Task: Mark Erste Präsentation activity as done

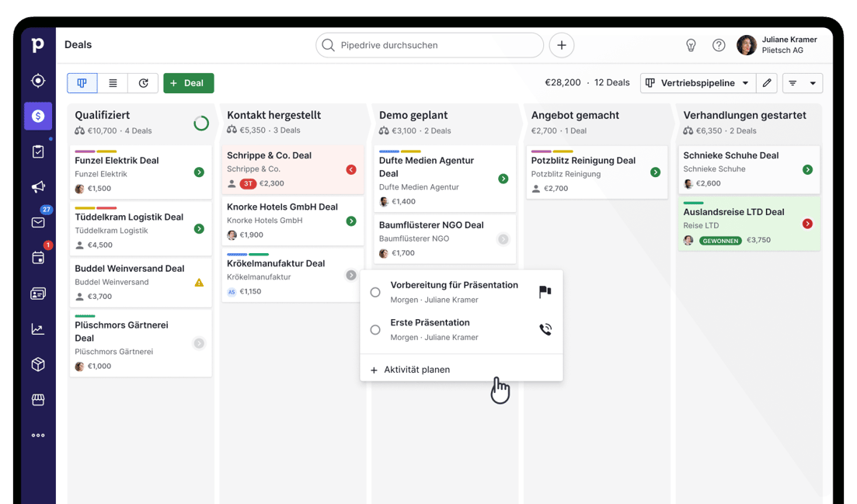Action: pos(375,330)
